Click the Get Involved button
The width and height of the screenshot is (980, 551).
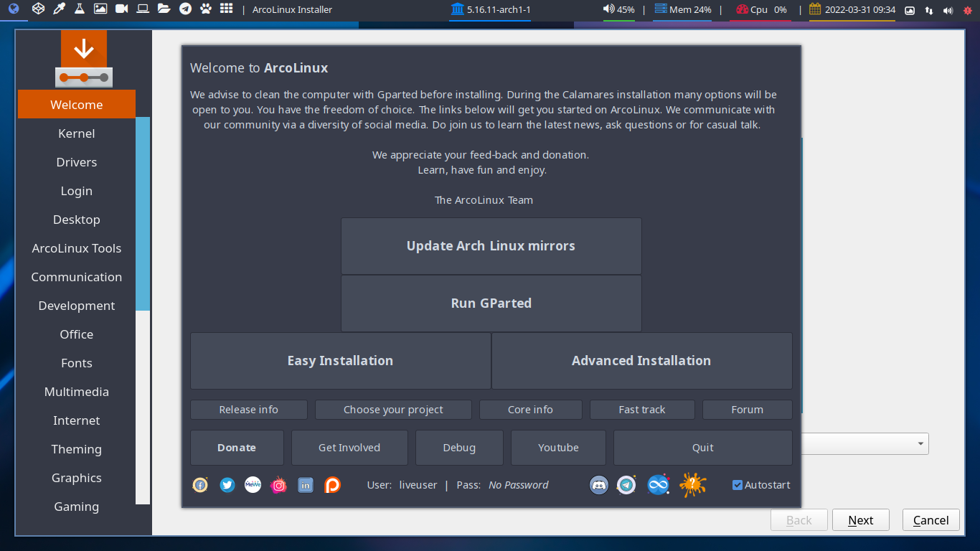pyautogui.click(x=349, y=448)
